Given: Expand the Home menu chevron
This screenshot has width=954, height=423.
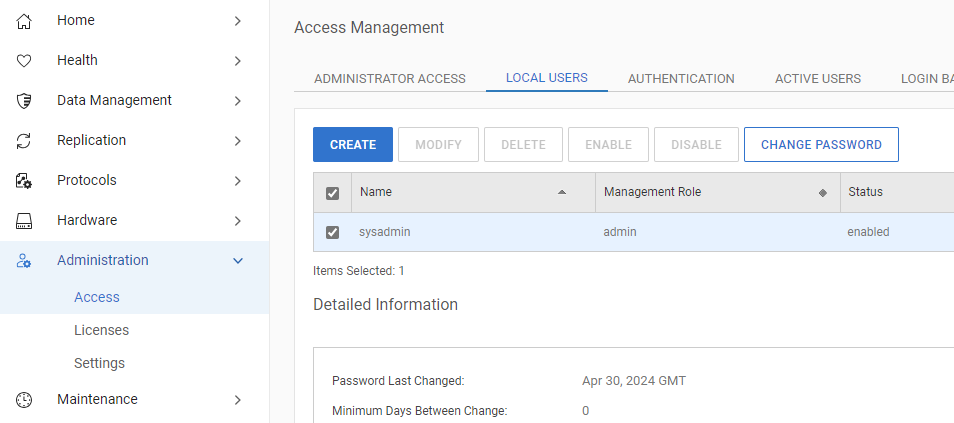Looking at the screenshot, I should point(237,20).
